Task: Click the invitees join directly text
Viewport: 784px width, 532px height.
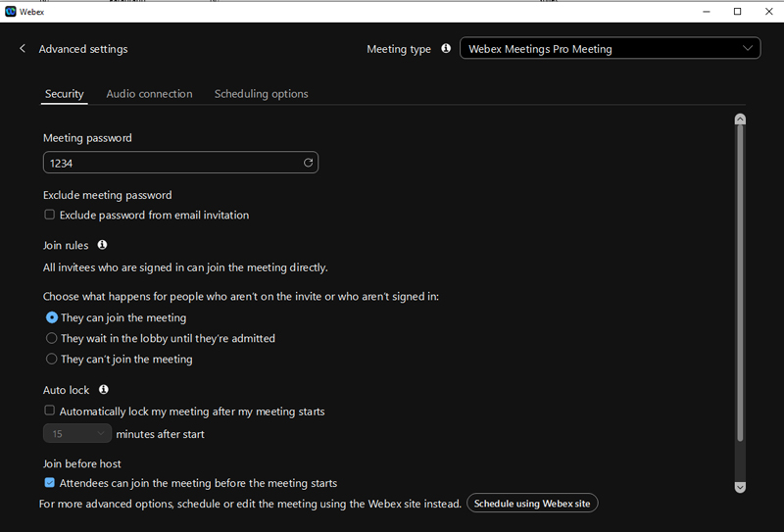Action: [185, 267]
